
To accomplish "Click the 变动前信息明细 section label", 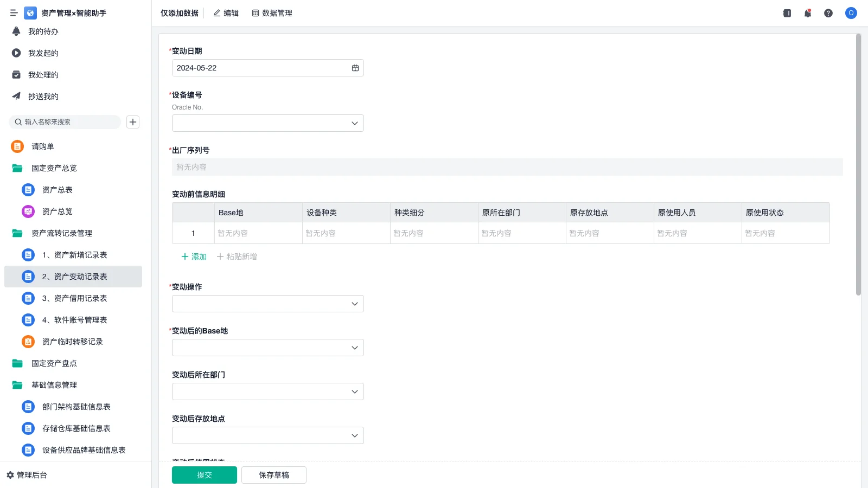I will [199, 194].
